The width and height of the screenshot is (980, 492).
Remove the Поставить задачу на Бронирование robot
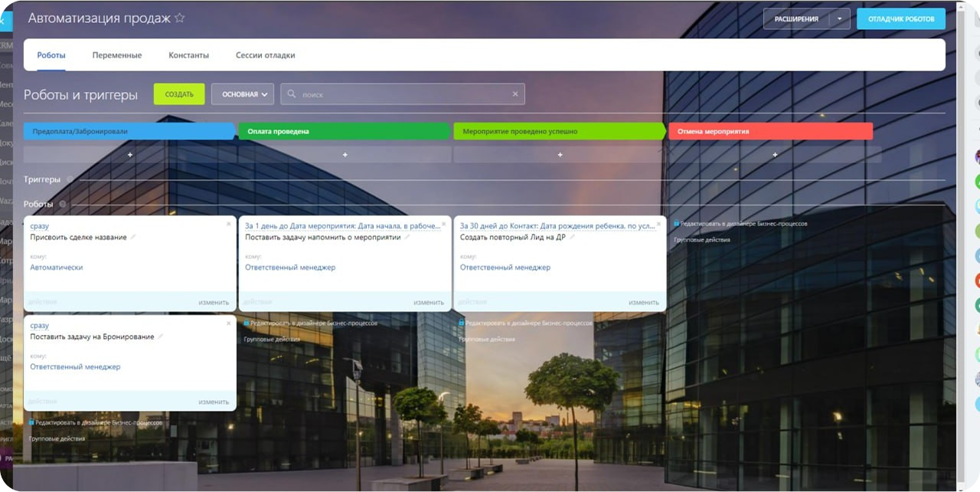tap(228, 323)
